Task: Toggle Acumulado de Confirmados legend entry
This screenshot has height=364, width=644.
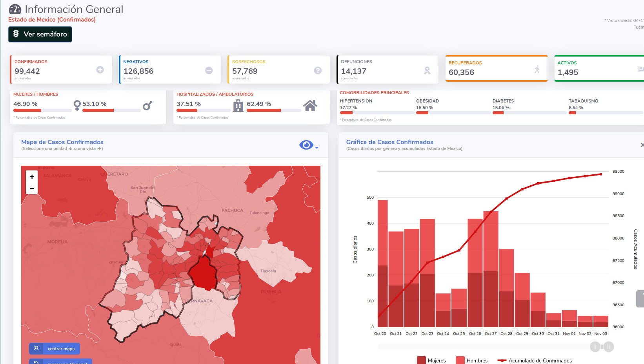Action: coord(535,360)
